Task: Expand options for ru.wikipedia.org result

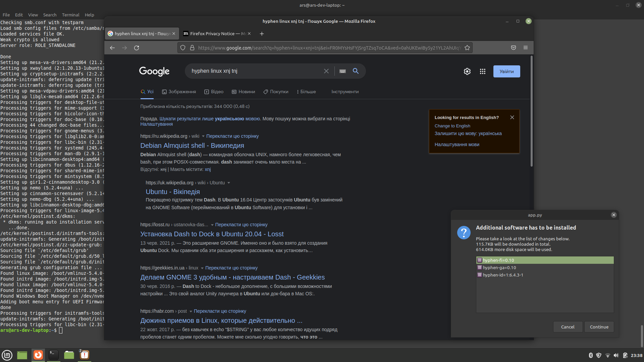Action: (x=203, y=136)
